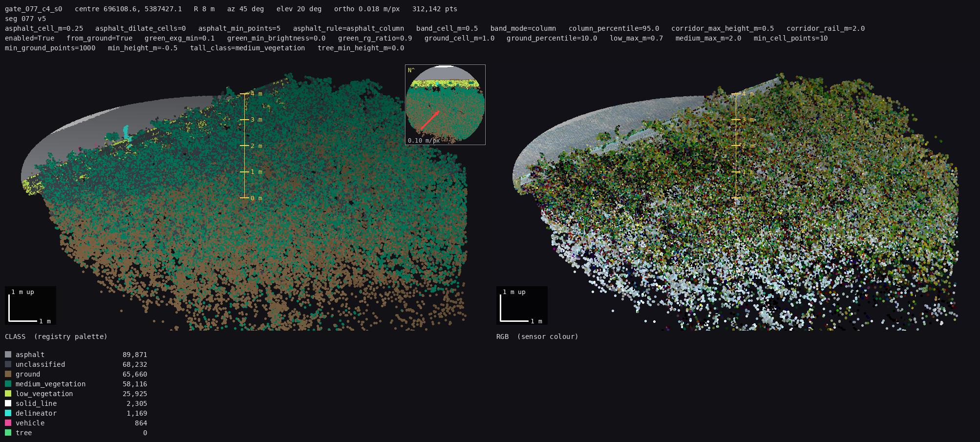Select the delineator cyan swatch
The image size is (980, 442).
[x=8, y=413]
